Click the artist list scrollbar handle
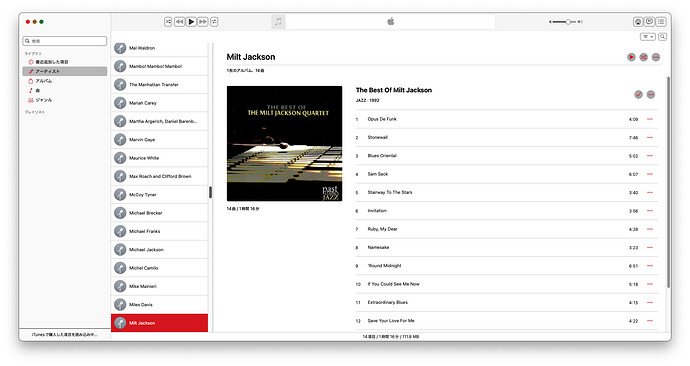Screen dimensions: 690x366 [210, 192]
